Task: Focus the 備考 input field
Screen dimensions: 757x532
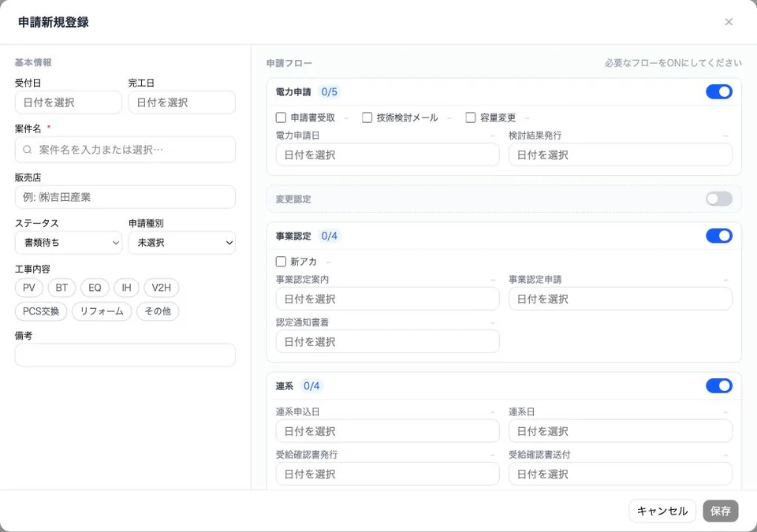Action: pos(125,355)
